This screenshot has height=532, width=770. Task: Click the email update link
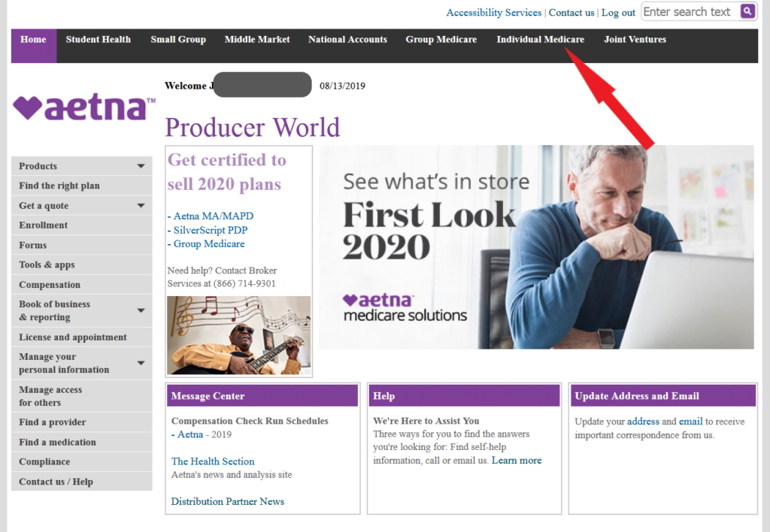[690, 422]
